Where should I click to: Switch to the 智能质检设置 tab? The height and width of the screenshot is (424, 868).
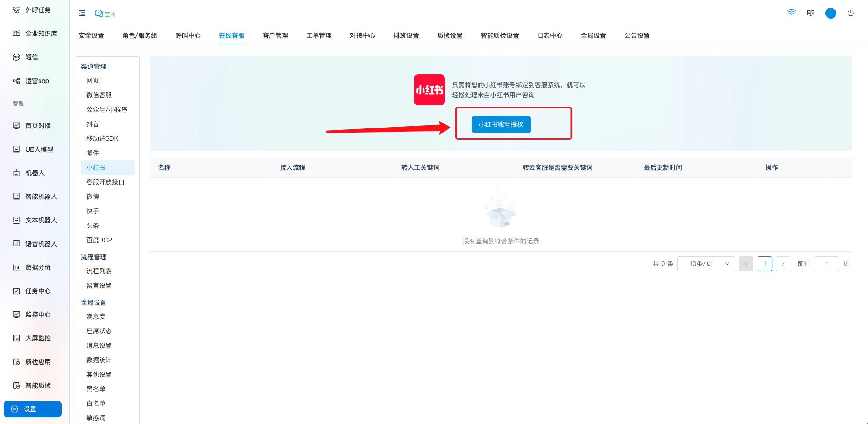(500, 35)
